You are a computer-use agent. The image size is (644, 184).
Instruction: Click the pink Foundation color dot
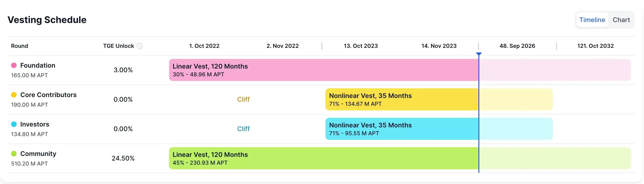[14, 65]
